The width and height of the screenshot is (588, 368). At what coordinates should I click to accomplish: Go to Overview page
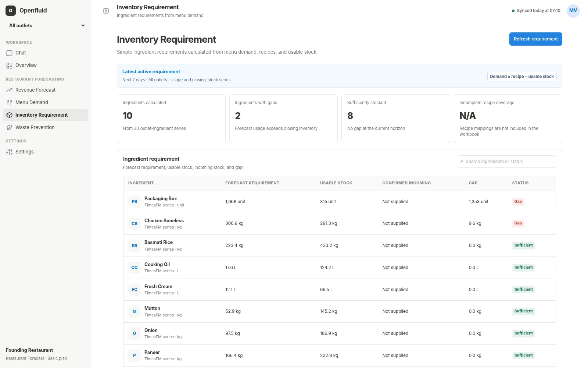pyautogui.click(x=46, y=66)
